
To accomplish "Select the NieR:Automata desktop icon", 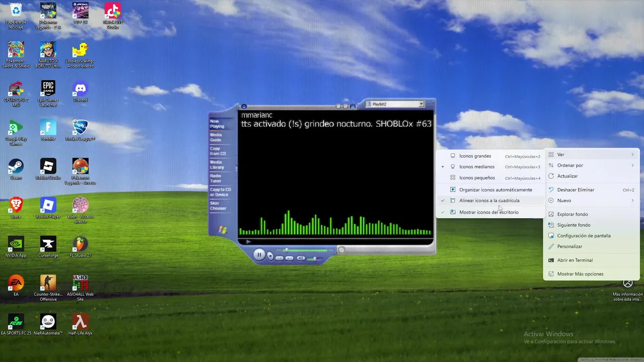I will pos(48,325).
